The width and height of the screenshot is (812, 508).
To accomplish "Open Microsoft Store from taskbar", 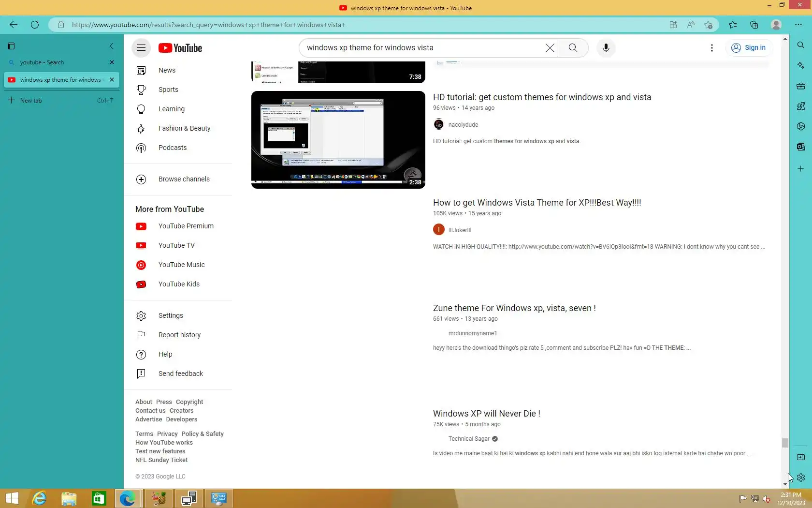I will tap(99, 498).
